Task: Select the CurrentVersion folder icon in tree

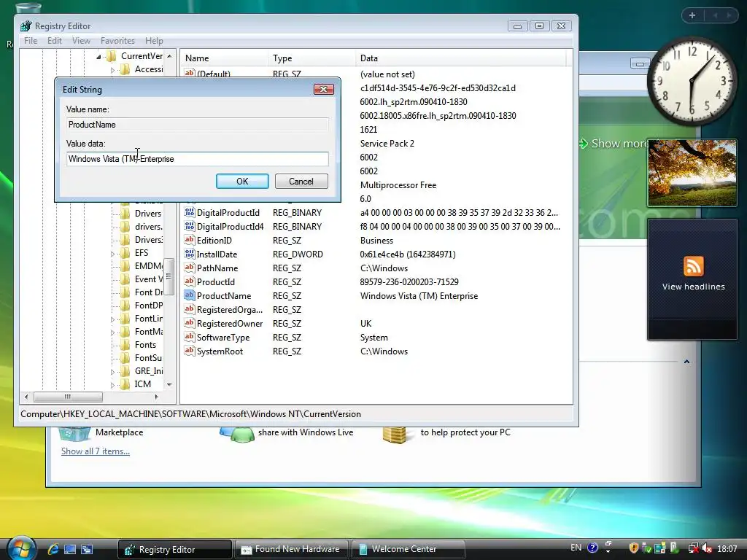Action: [112, 56]
